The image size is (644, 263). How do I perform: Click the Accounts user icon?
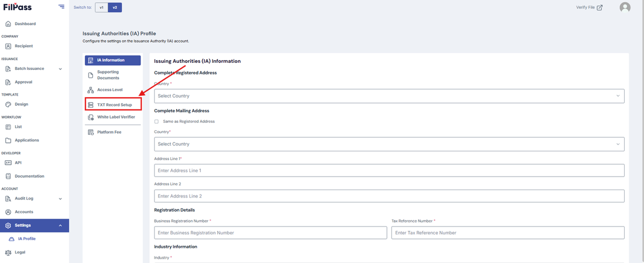8,212
